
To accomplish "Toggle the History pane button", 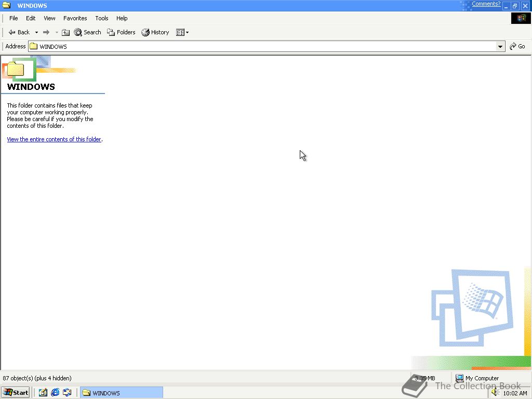I will [155, 32].
